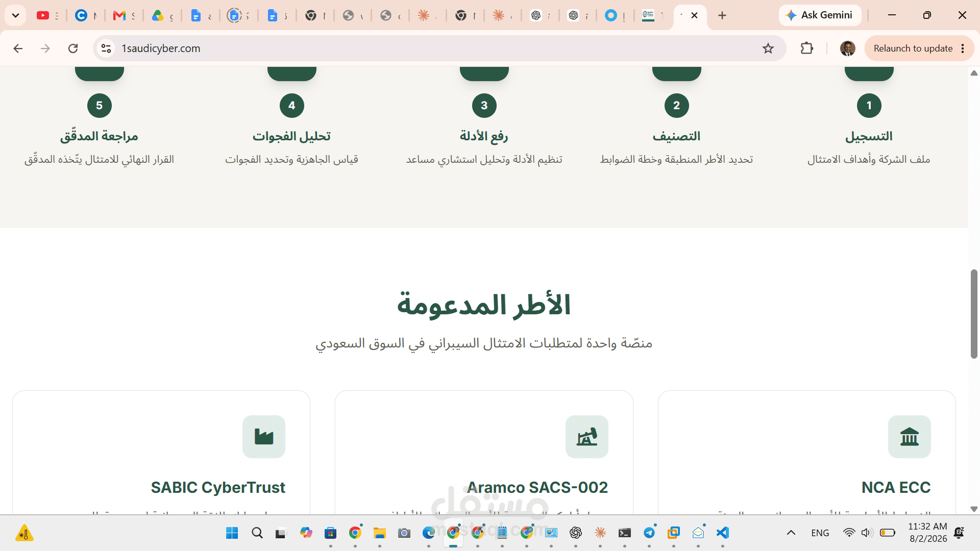The width and height of the screenshot is (980, 551).
Task: Open the SABIC CyberTrust card title
Action: 218,487
